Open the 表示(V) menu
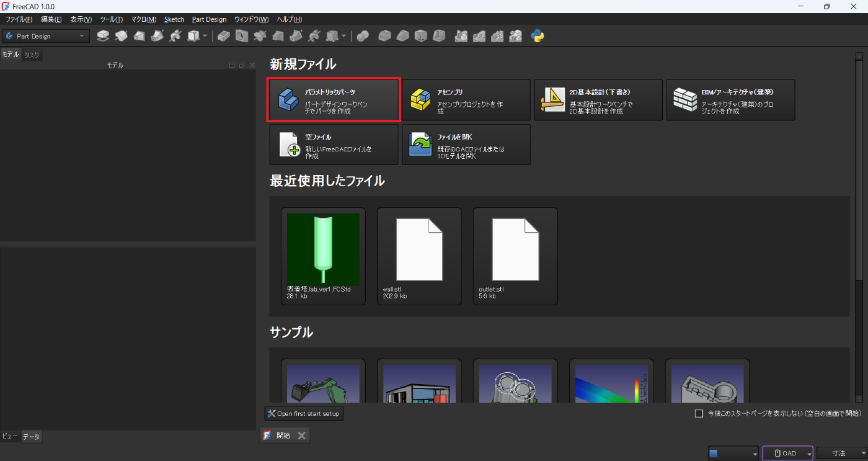868x461 pixels. click(x=81, y=19)
